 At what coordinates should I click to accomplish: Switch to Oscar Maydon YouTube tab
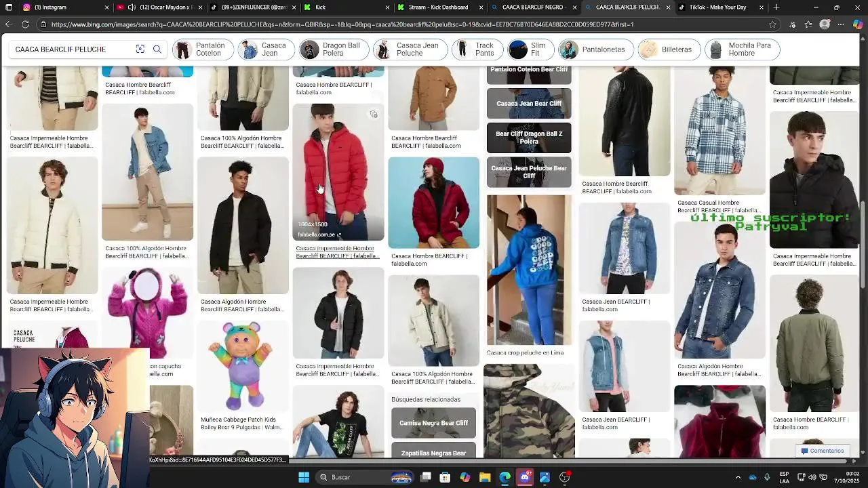159,7
